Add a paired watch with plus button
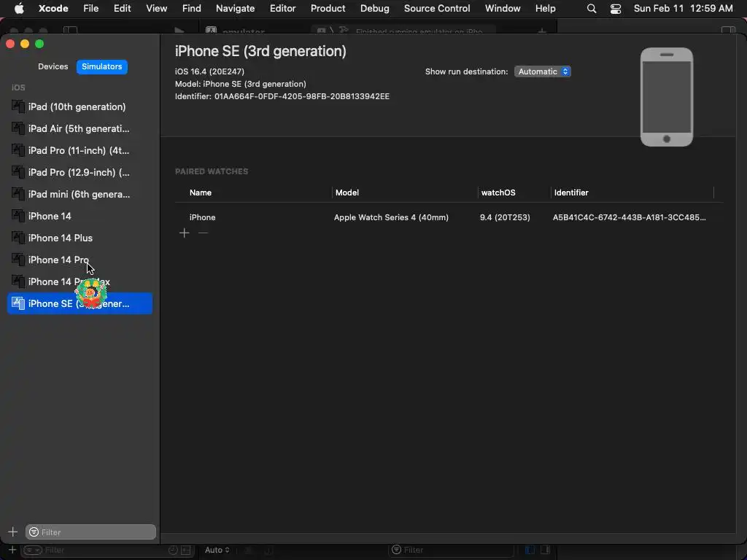 point(185,233)
